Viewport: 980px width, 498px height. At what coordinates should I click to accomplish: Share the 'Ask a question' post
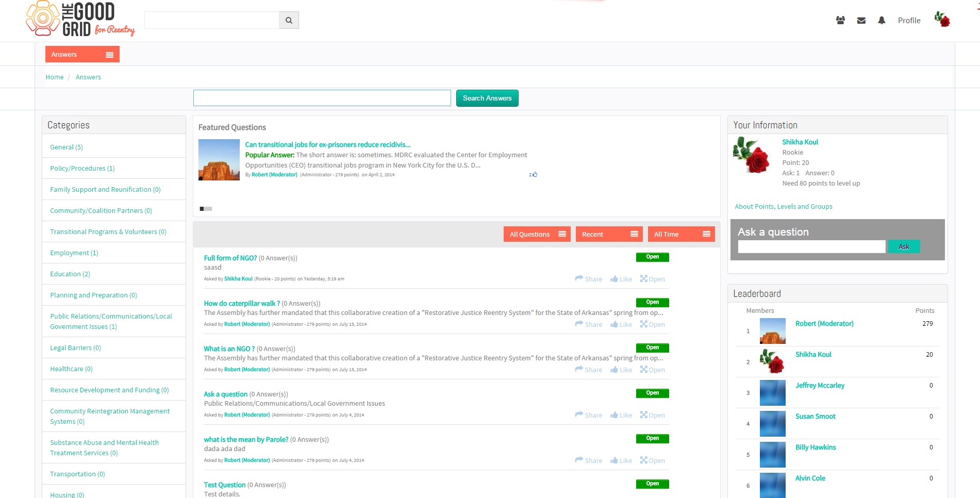click(589, 415)
